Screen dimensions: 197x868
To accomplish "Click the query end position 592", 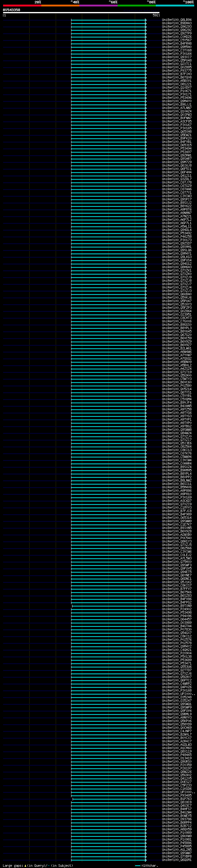I will click(155, 15).
